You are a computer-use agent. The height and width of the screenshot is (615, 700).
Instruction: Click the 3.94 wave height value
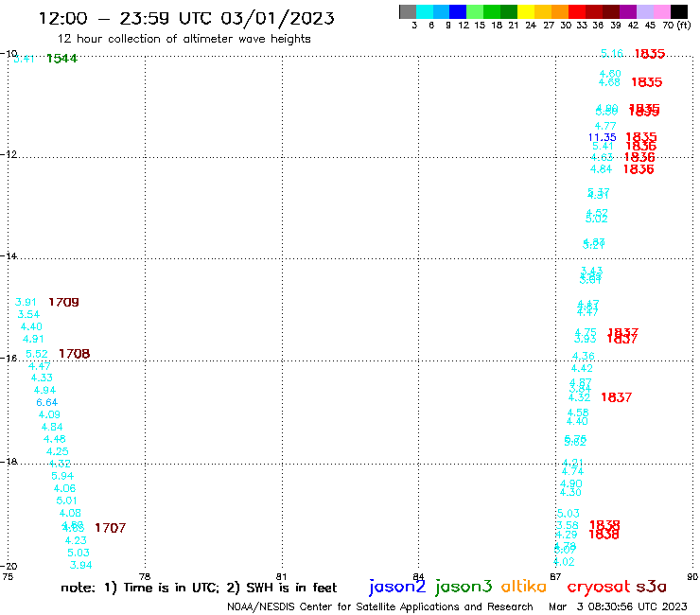[80, 566]
